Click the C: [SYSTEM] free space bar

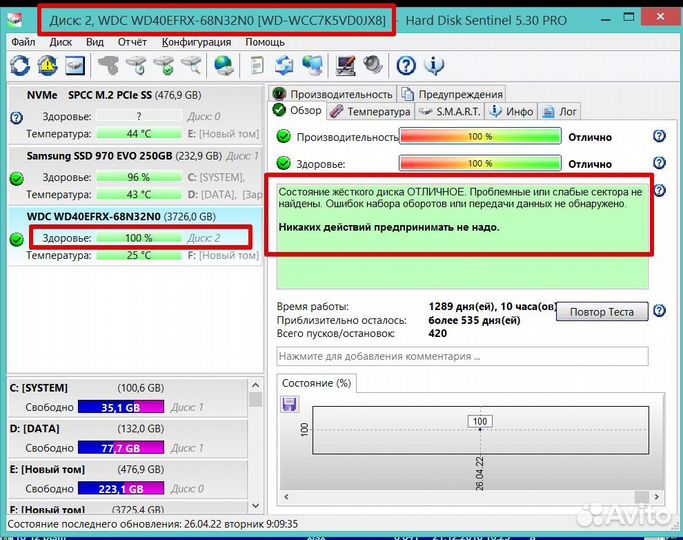click(121, 407)
